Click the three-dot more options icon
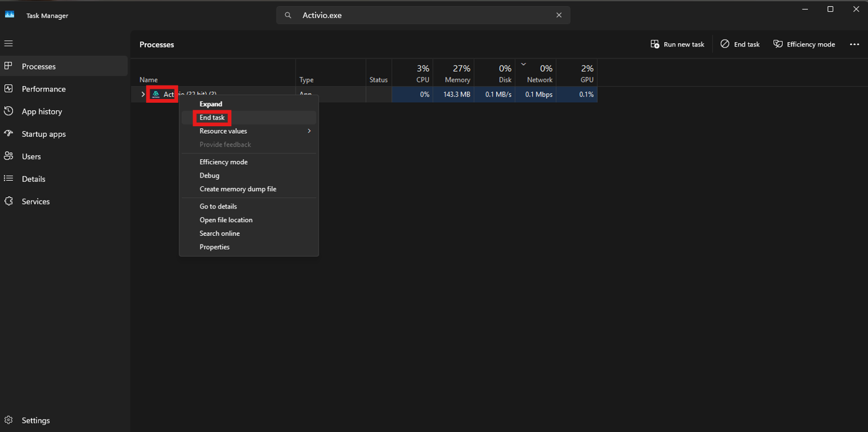The width and height of the screenshot is (868, 432). coord(854,45)
